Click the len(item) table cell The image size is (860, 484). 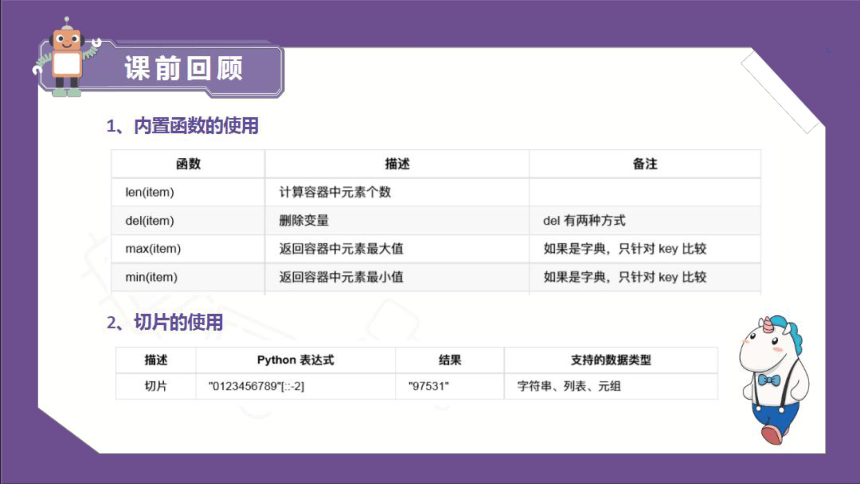(188, 192)
